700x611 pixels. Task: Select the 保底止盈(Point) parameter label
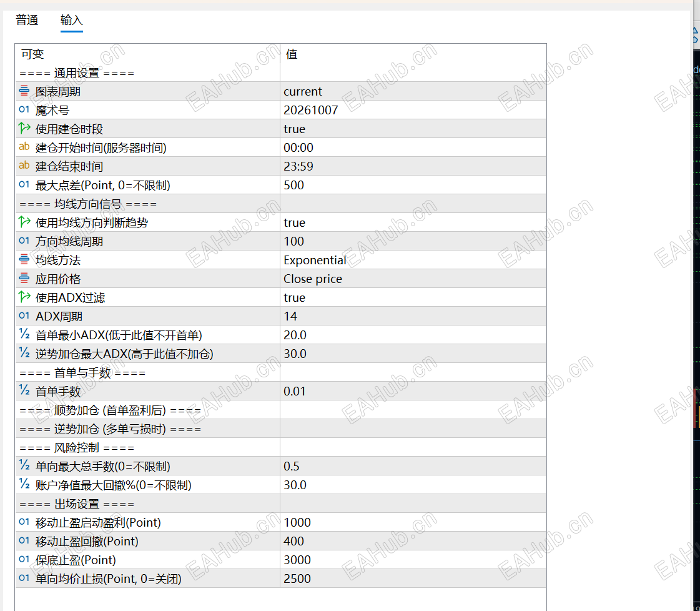tap(76, 560)
